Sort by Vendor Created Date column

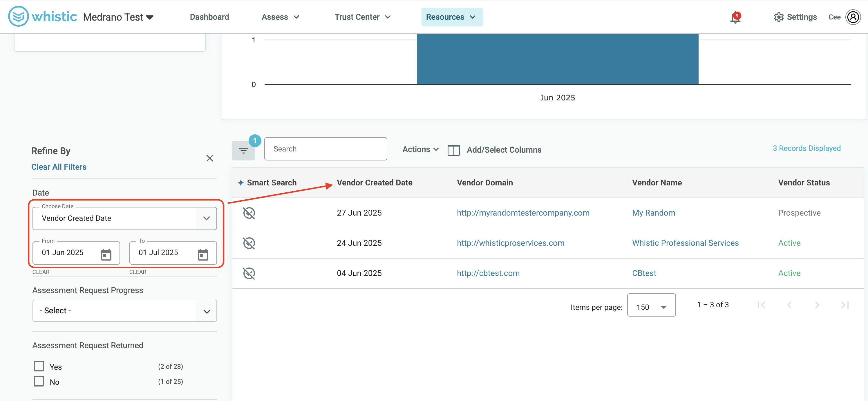(374, 183)
